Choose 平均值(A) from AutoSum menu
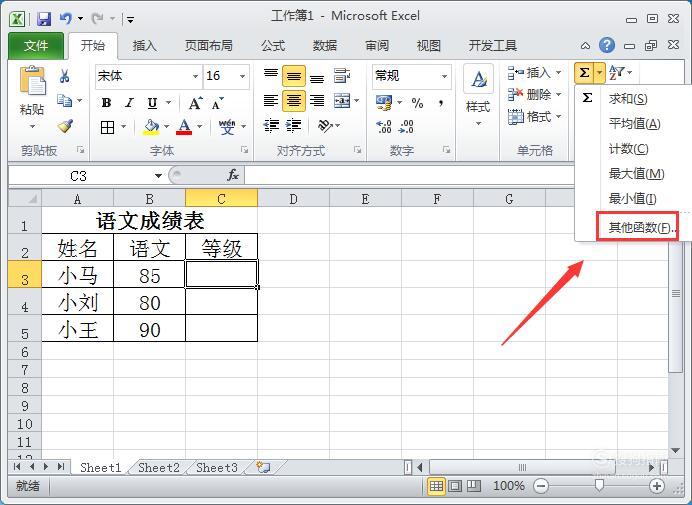 [x=633, y=124]
